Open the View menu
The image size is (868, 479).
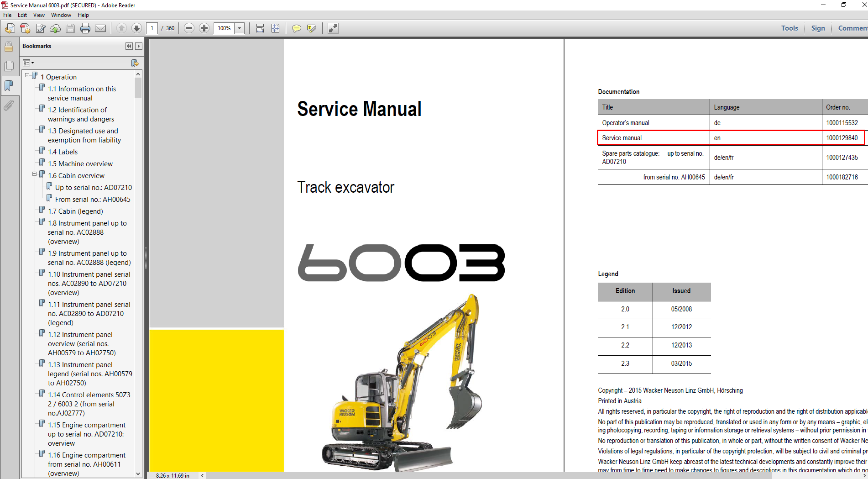(x=39, y=15)
